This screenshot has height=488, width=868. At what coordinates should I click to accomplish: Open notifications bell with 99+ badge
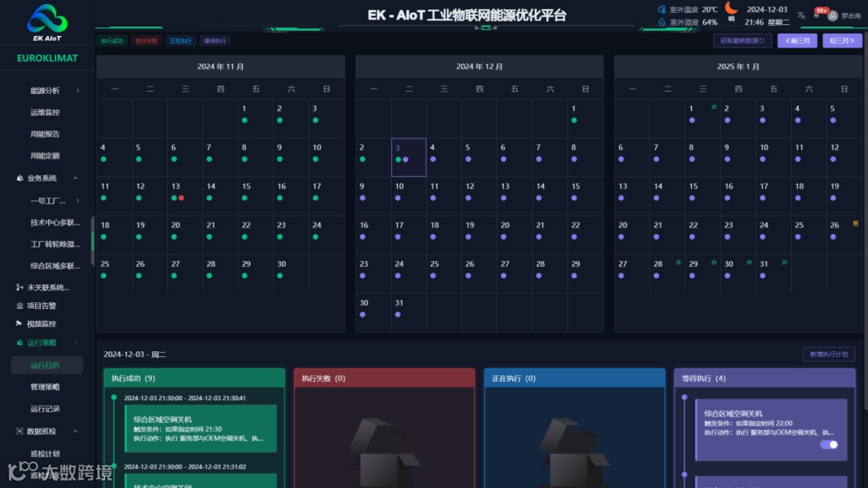pyautogui.click(x=817, y=14)
